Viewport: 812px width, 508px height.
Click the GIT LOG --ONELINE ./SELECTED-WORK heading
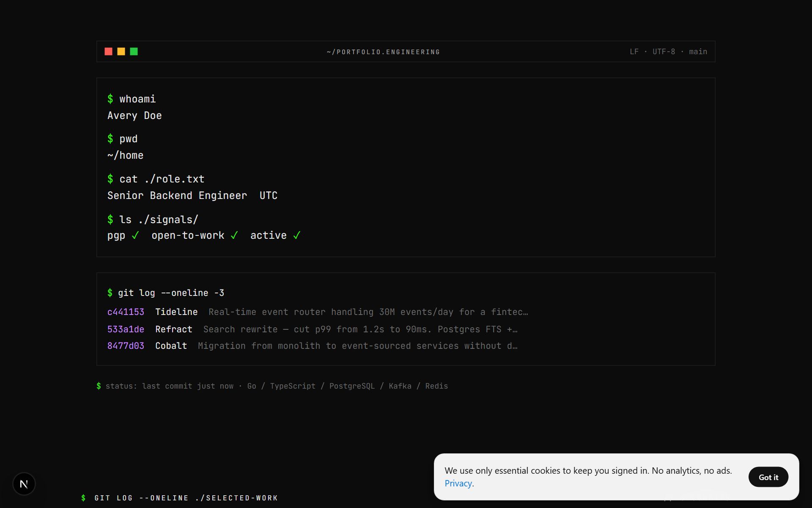[x=180, y=498]
